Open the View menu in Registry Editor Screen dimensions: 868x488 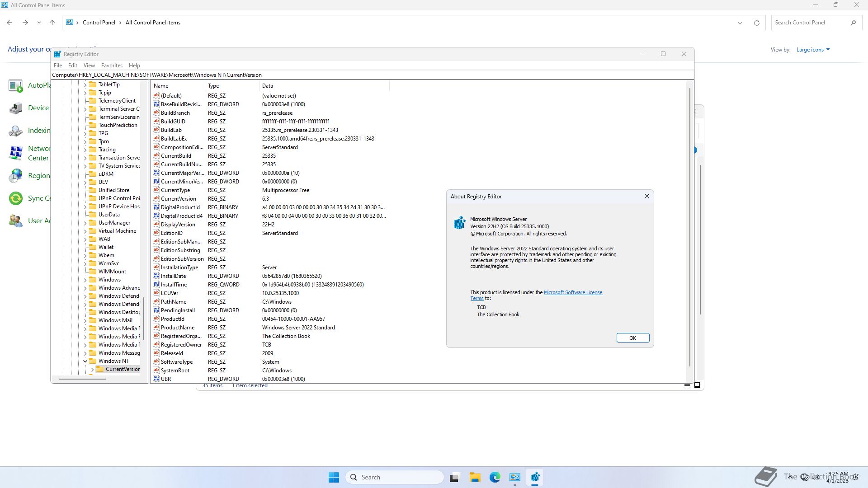pyautogui.click(x=89, y=66)
